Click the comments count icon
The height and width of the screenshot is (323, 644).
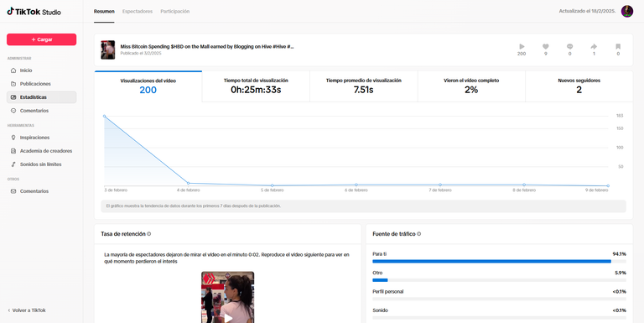(569, 46)
